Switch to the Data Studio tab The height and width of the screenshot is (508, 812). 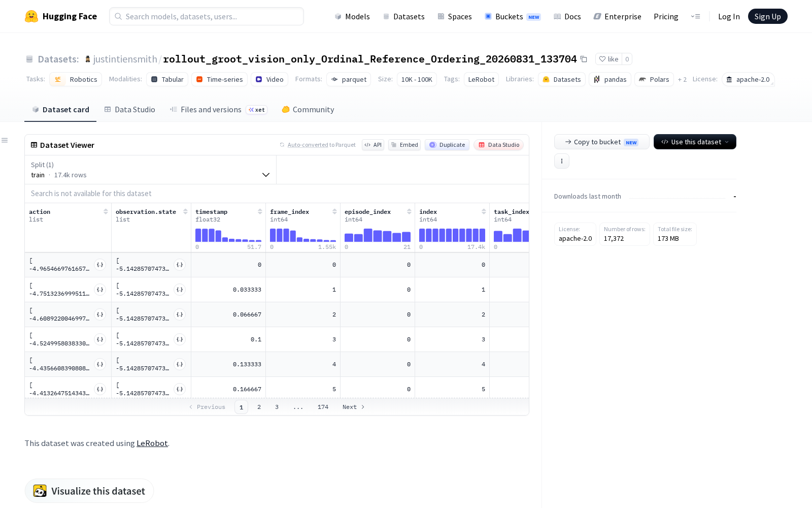coord(130,109)
